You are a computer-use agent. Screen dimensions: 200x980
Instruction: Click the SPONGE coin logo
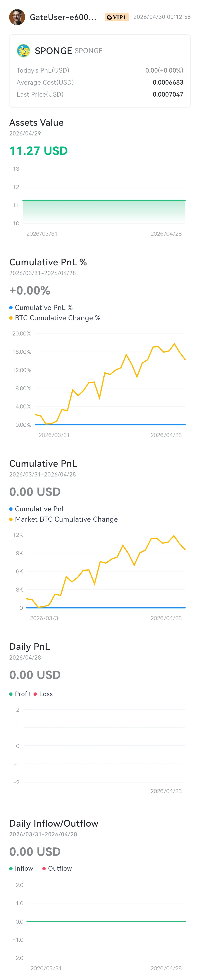click(24, 51)
